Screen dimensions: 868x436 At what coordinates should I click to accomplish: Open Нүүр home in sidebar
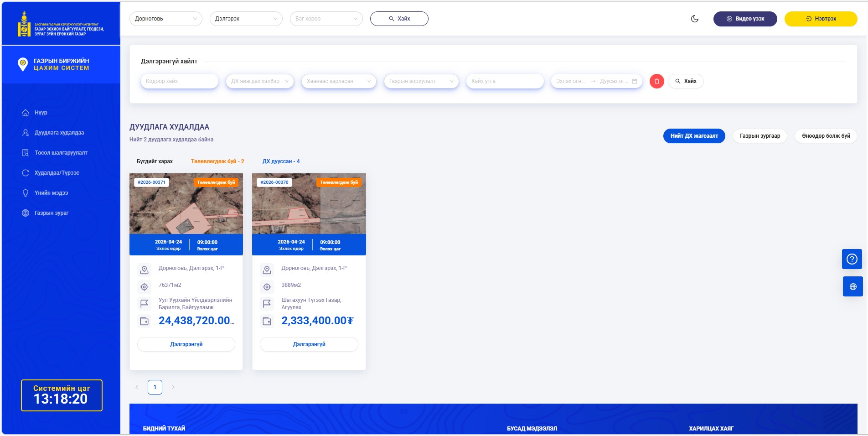pos(41,113)
